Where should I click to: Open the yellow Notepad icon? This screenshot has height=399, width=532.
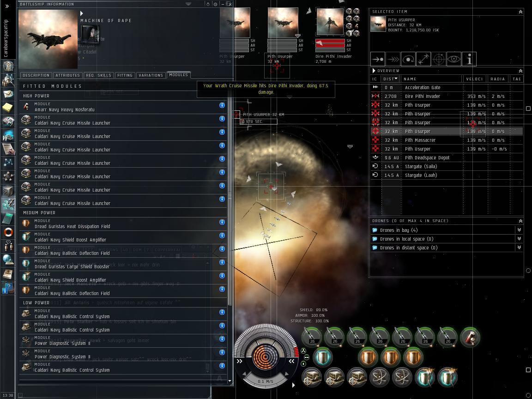point(8,108)
